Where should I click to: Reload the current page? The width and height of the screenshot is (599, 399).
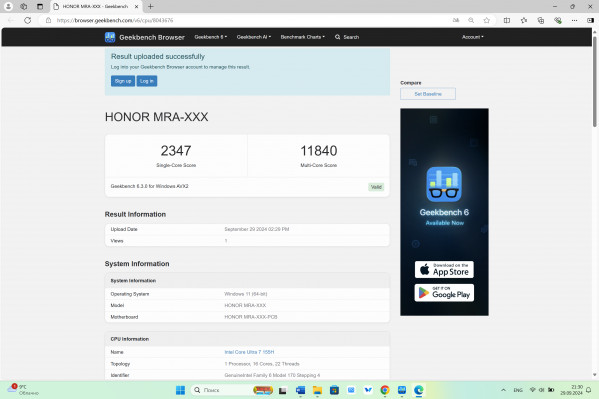coord(28,20)
